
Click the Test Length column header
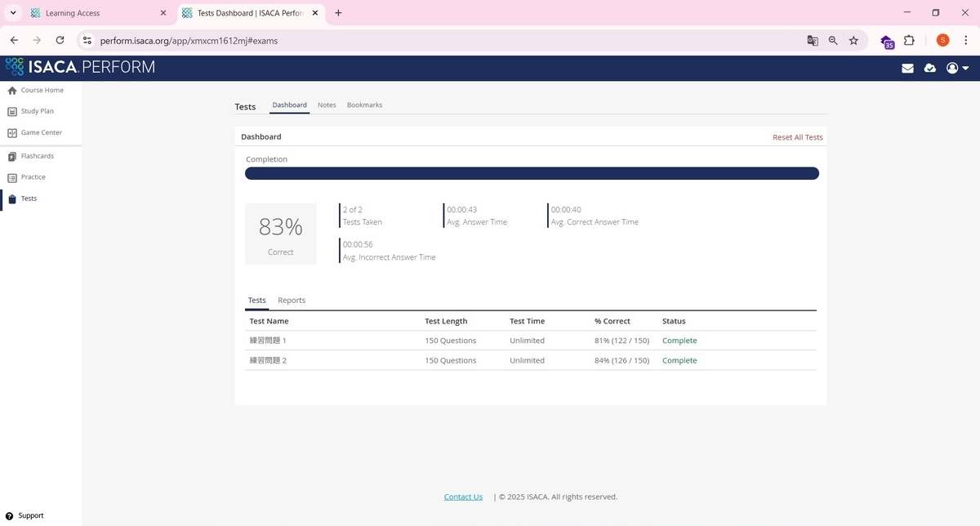pos(446,321)
